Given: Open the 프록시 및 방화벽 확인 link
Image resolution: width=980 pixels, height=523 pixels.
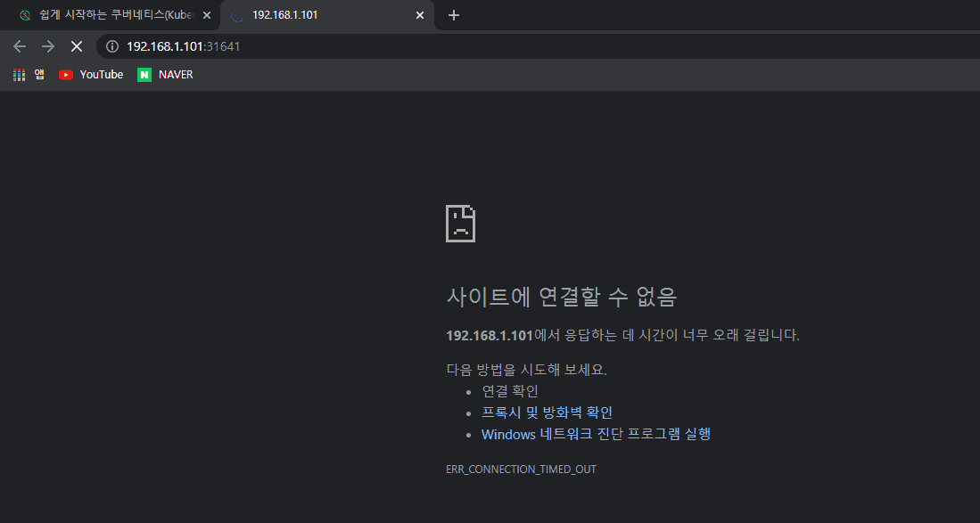Looking at the screenshot, I should pyautogui.click(x=547, y=413).
